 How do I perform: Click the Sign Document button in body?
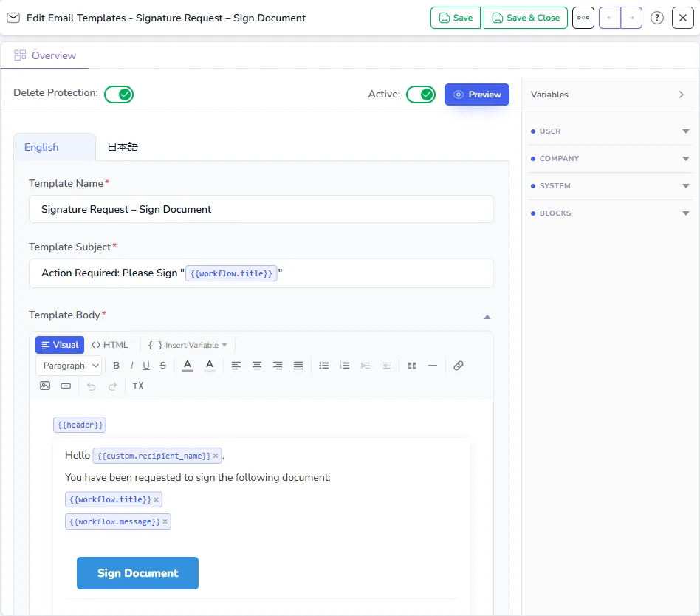[137, 572]
